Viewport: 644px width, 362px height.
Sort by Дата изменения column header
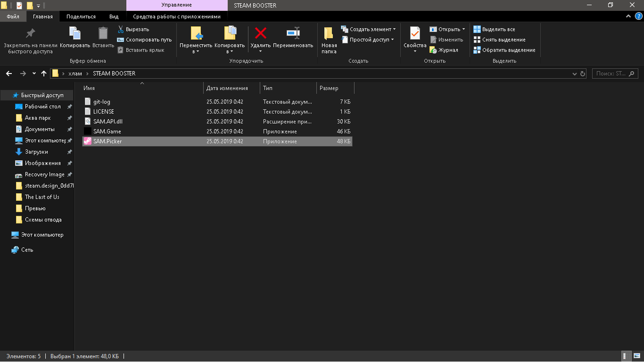(232, 88)
